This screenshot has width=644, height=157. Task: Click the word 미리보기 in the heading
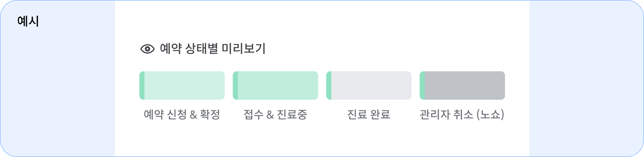[x=244, y=49]
